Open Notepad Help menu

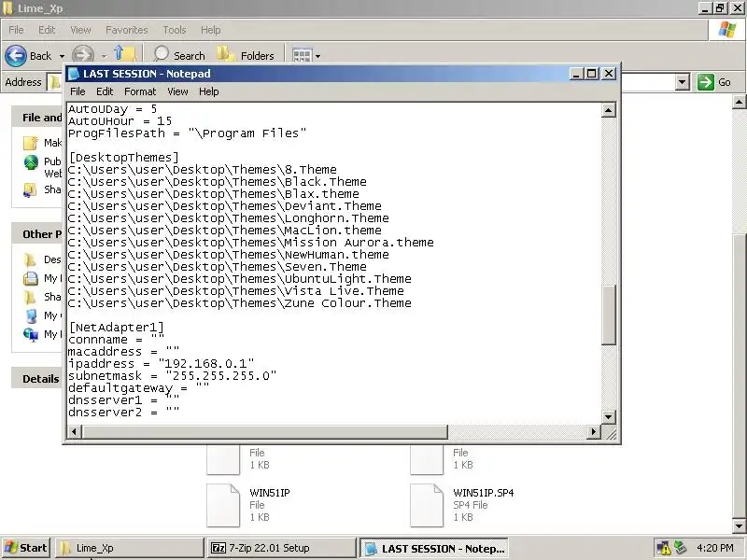208,91
